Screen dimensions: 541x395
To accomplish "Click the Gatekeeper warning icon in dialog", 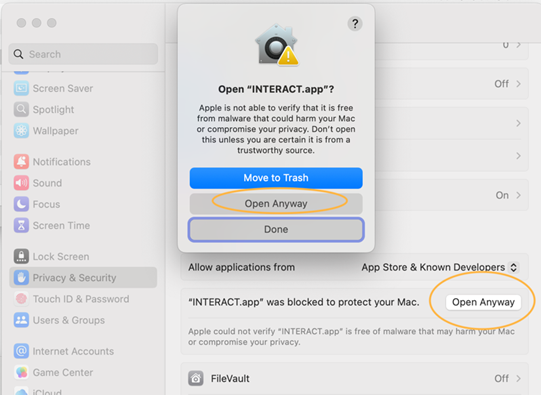I will coord(276,45).
